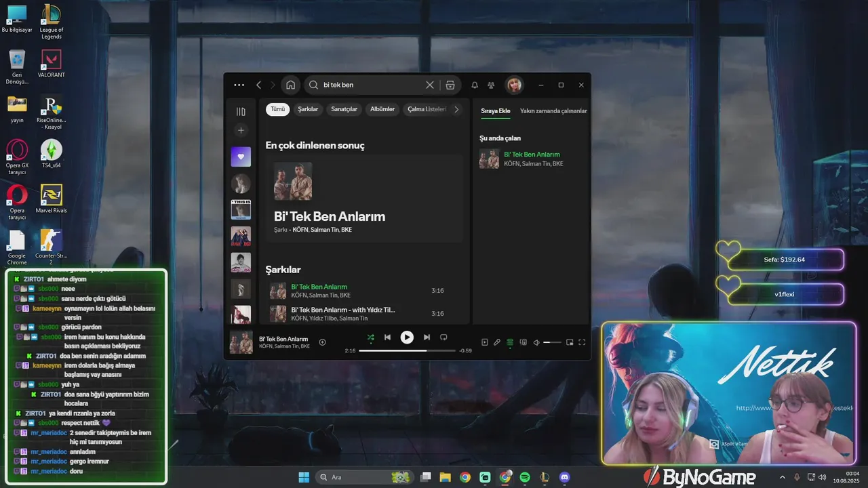Seek within song progress bar

[407, 350]
